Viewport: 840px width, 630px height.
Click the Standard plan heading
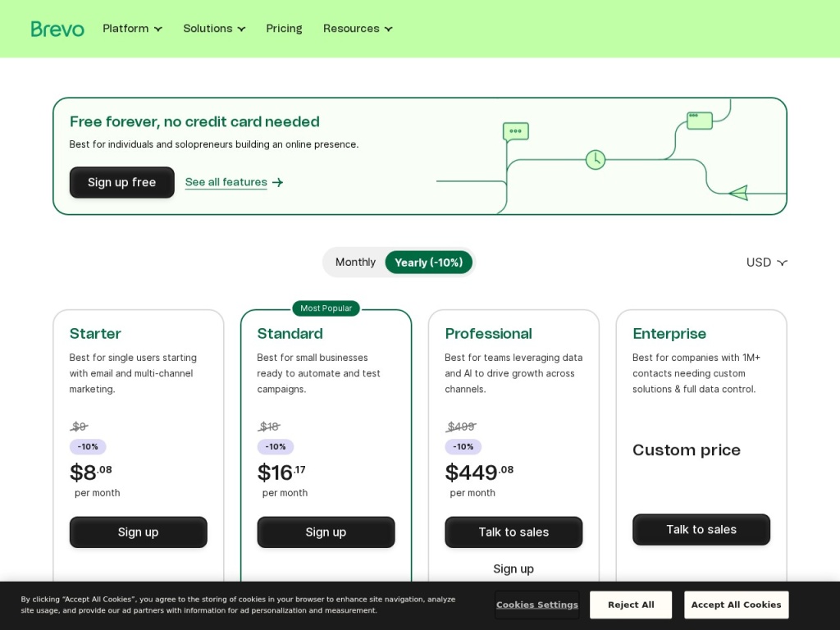tap(290, 333)
